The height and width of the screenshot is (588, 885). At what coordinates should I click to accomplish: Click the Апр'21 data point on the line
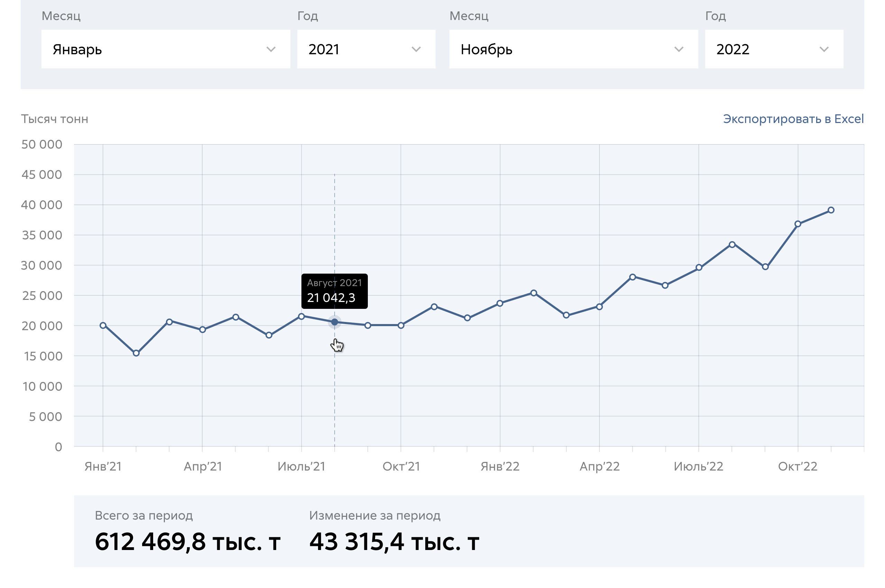203,330
